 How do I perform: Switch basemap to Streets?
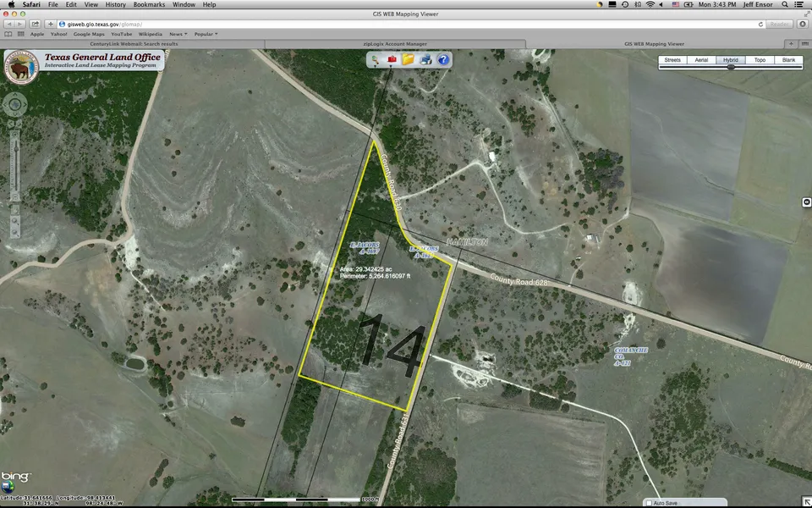tap(672, 60)
